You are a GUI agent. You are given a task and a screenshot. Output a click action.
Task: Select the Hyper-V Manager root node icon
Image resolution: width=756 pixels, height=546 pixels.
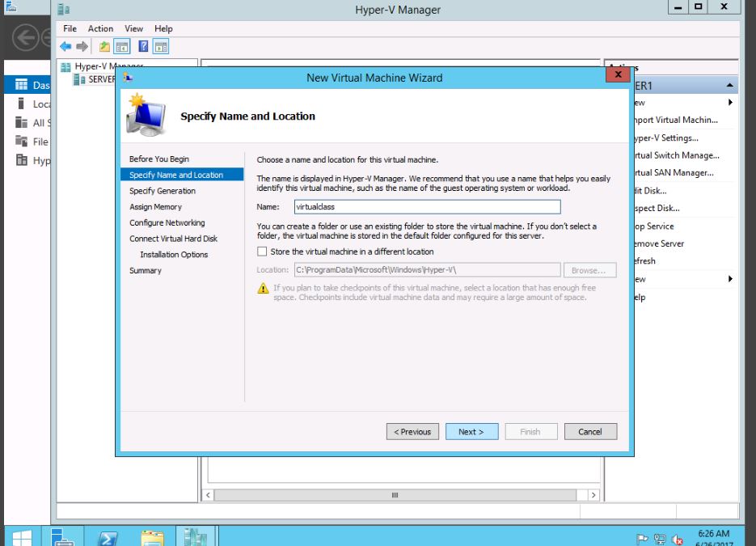click(x=65, y=67)
